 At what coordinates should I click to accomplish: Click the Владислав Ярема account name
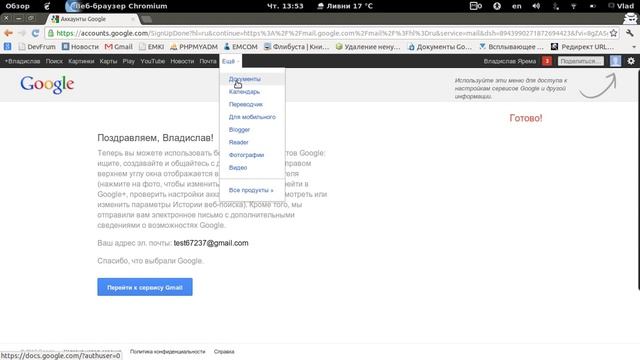click(x=510, y=61)
